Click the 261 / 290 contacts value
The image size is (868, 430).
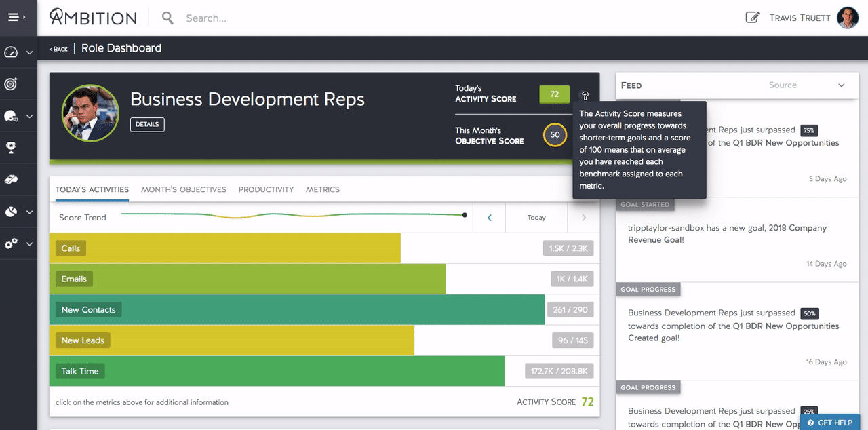tap(570, 309)
